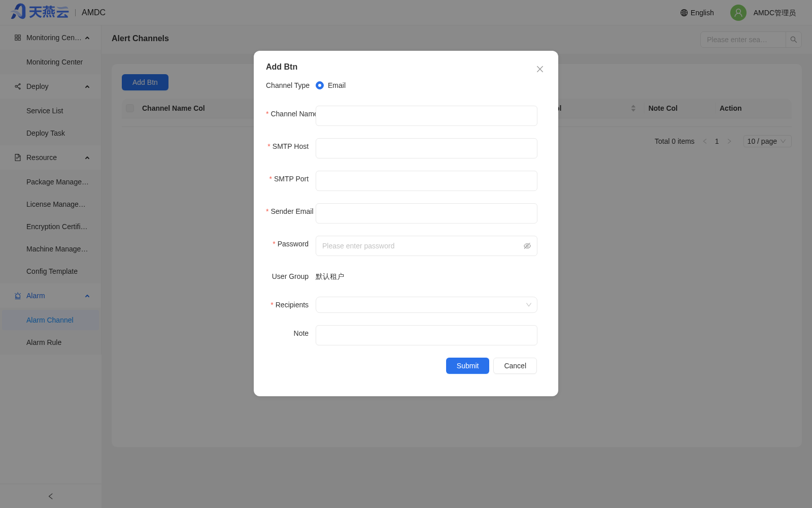Image resolution: width=812 pixels, height=508 pixels.
Task: Collapse the Alarm menu group
Action: point(87,296)
